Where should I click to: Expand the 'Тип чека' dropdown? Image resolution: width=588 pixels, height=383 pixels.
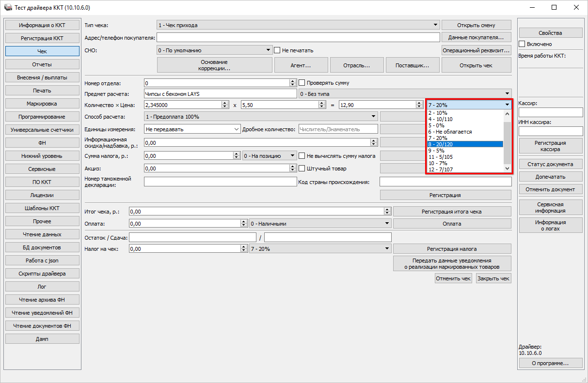coord(435,25)
